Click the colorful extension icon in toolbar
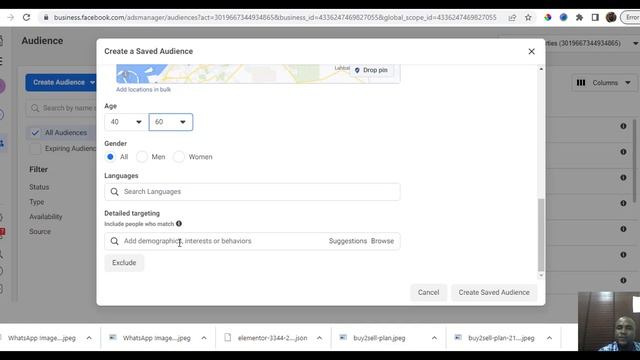640x360 pixels. 548,18
